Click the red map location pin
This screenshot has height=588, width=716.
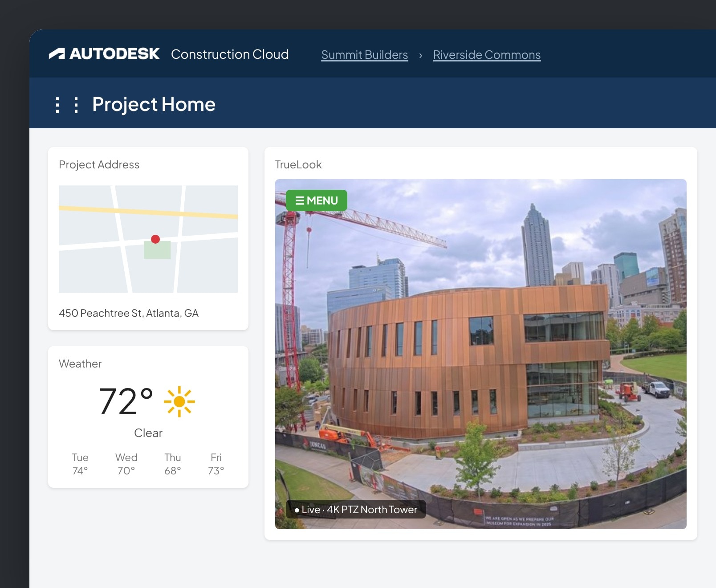click(x=155, y=239)
